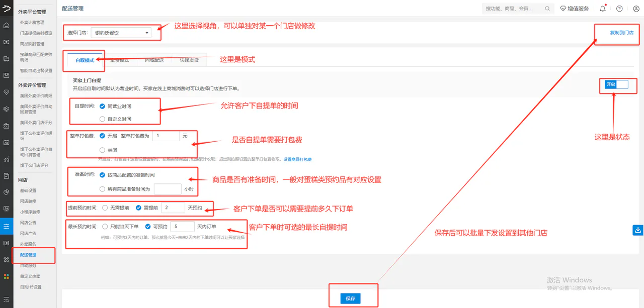Click the 增值服务 menu item
Viewport: 644px width, 308px height.
click(x=574, y=9)
